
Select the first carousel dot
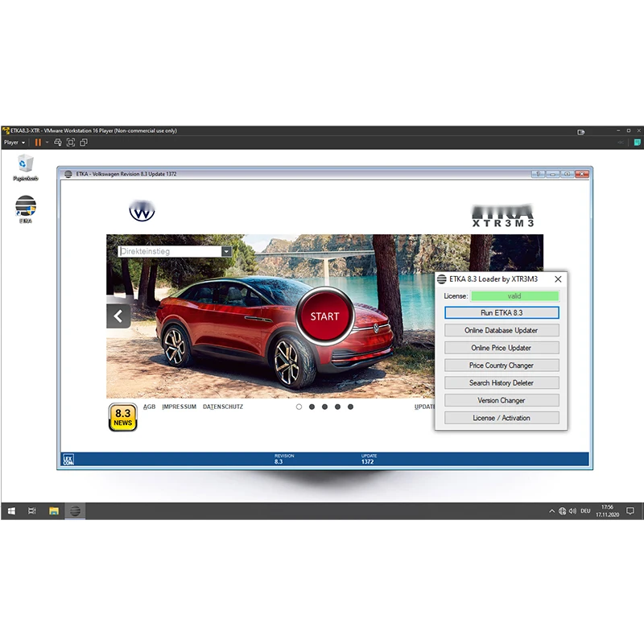click(x=299, y=407)
